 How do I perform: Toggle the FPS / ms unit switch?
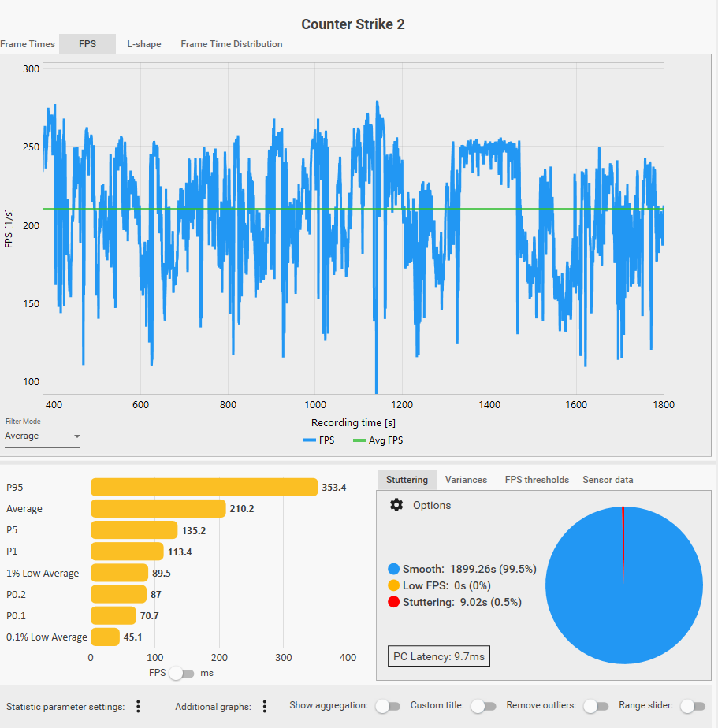click(x=181, y=673)
